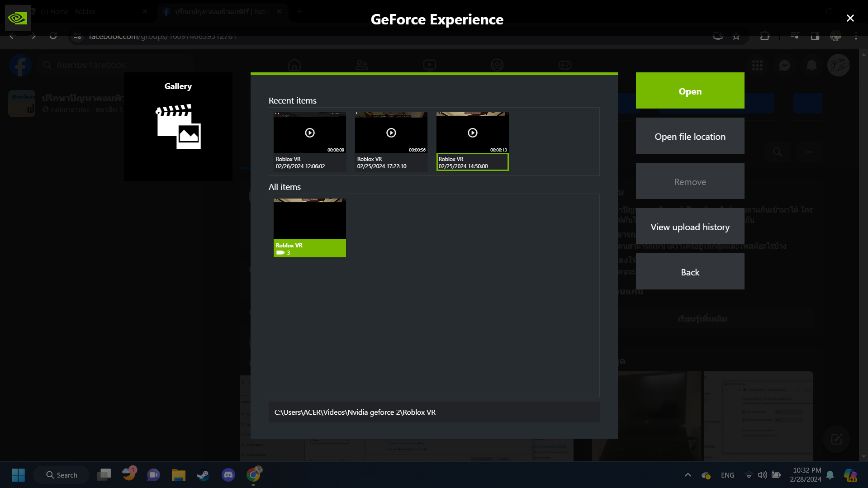Go Back from the gallery
The height and width of the screenshot is (488, 868).
[x=690, y=272]
